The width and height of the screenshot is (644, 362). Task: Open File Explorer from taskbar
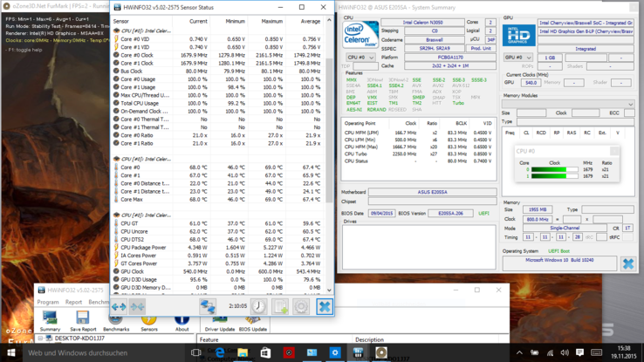pyautogui.click(x=243, y=352)
